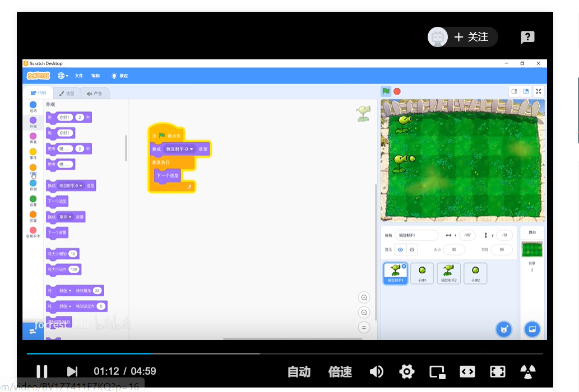This screenshot has width=579, height=392.
Task: Select the 自制积木 (My Blocks) category
Action: [x=33, y=232]
